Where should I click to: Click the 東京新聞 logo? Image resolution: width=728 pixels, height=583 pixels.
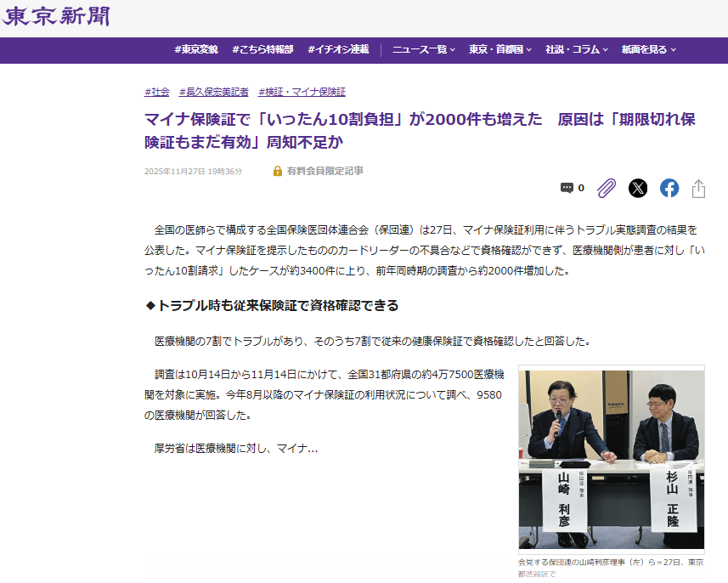[x=55, y=16]
